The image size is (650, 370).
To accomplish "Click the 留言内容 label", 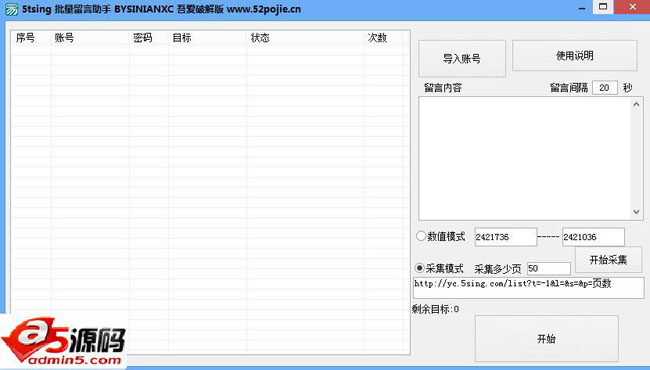I will 443,88.
